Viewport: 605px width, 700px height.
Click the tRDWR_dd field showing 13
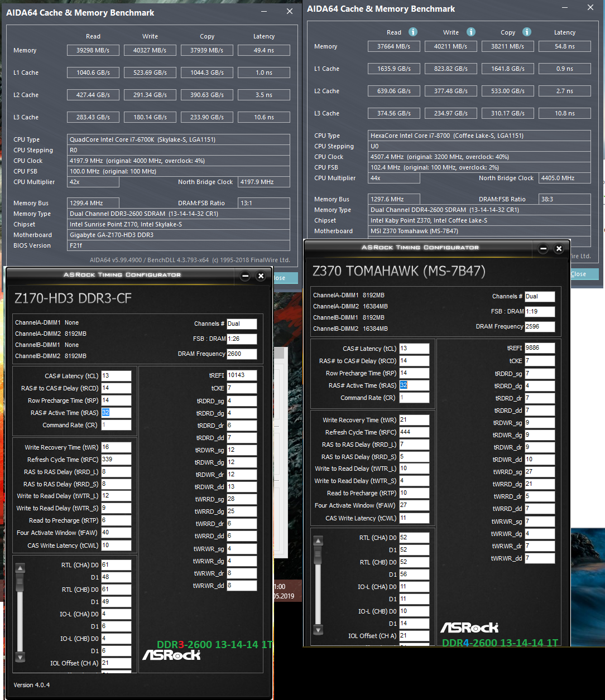[242, 487]
